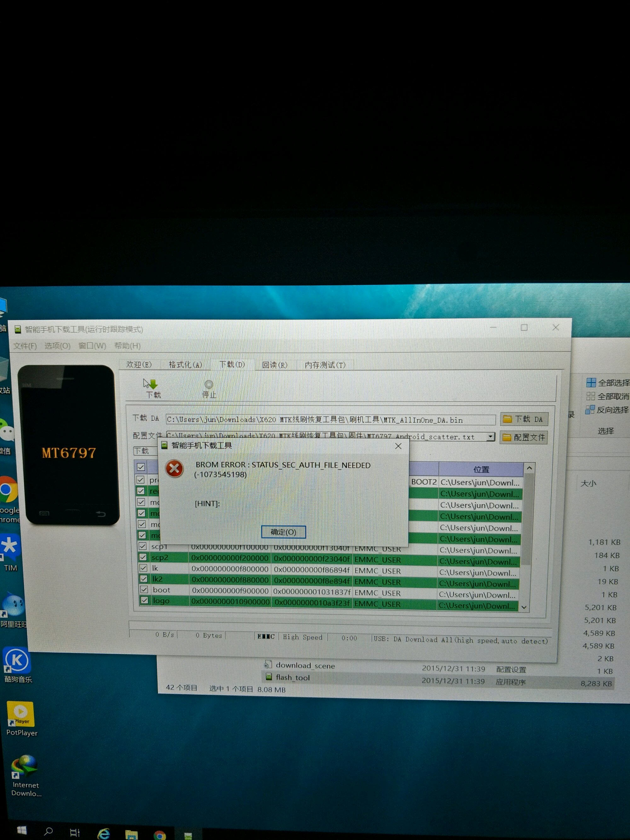This screenshot has height=840, width=630.
Task: Open the Options (选项) menu
Action: (57, 346)
